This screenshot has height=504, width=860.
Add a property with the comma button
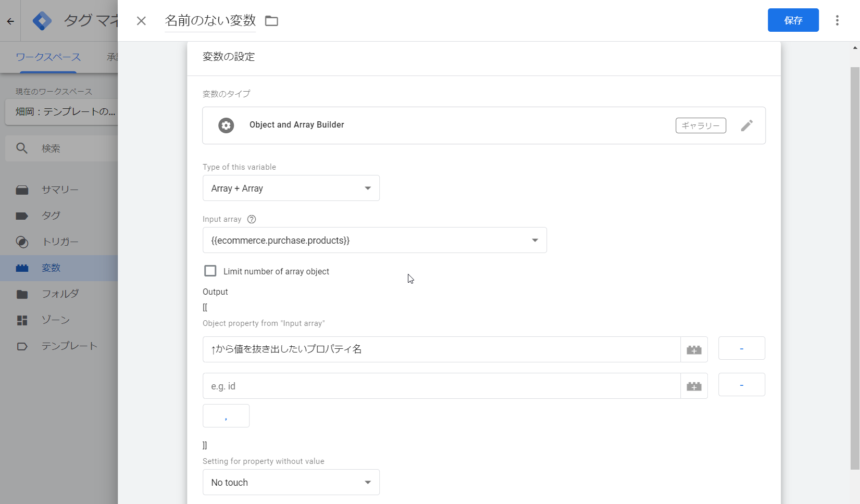[x=226, y=415]
